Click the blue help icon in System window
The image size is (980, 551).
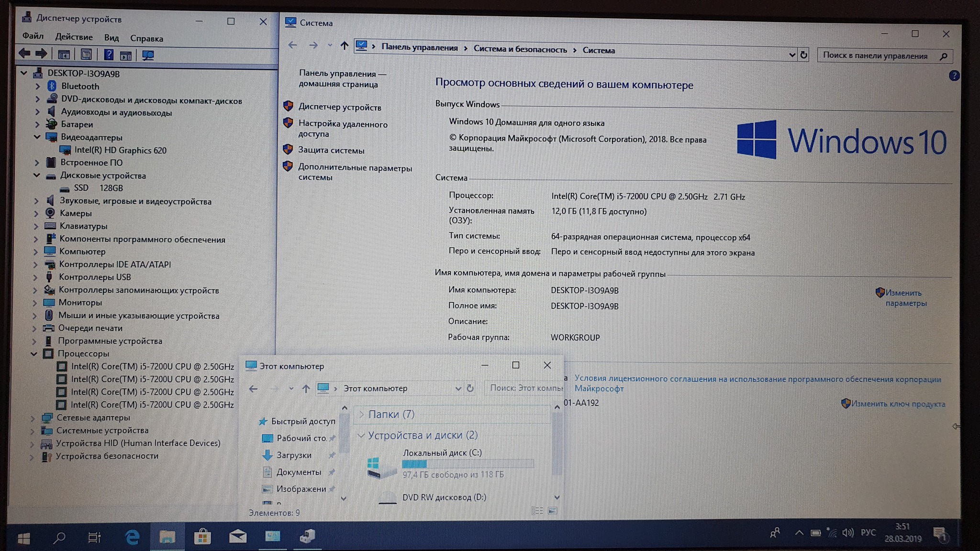pyautogui.click(x=954, y=76)
